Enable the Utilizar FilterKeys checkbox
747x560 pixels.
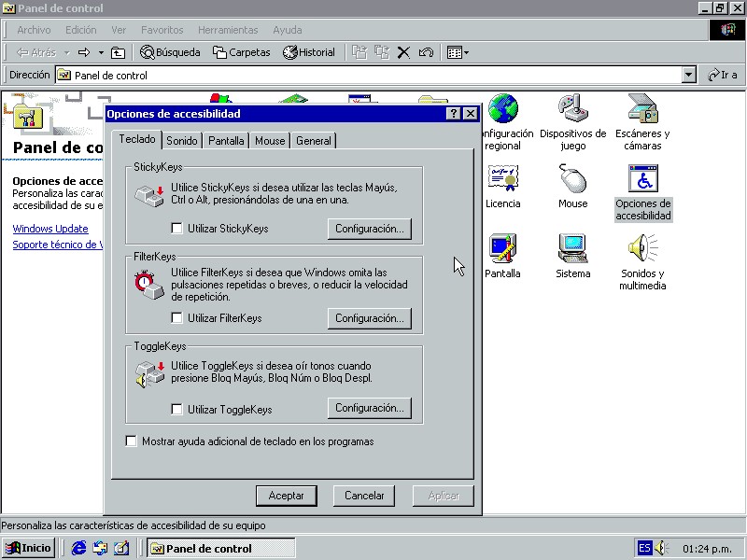click(176, 317)
